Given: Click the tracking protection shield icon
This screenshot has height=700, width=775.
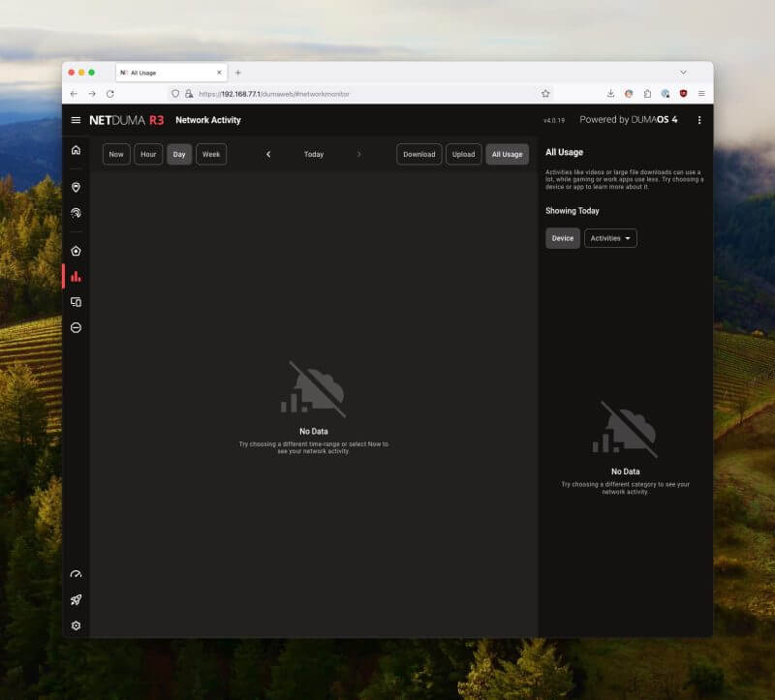Looking at the screenshot, I should click(175, 94).
